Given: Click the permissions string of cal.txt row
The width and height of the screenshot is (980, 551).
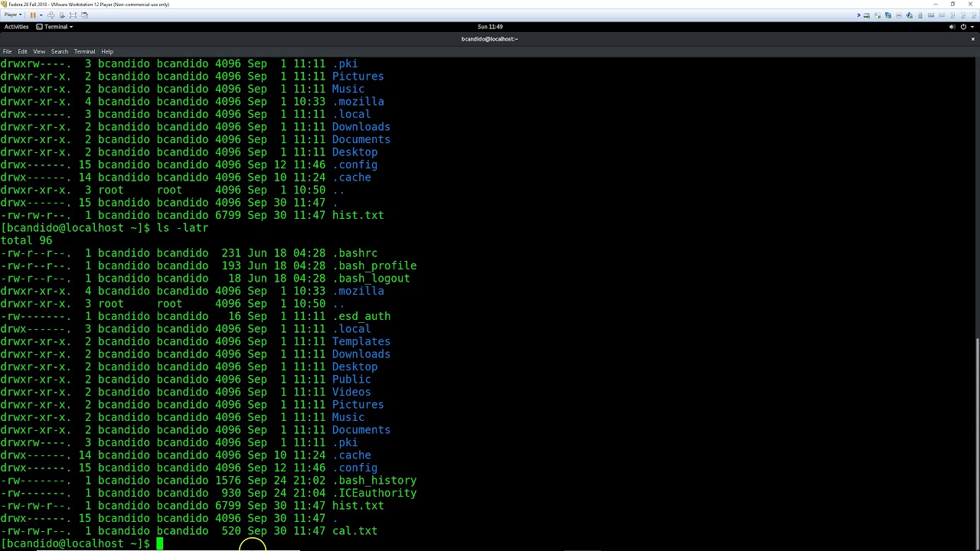Looking at the screenshot, I should pos(36,530).
